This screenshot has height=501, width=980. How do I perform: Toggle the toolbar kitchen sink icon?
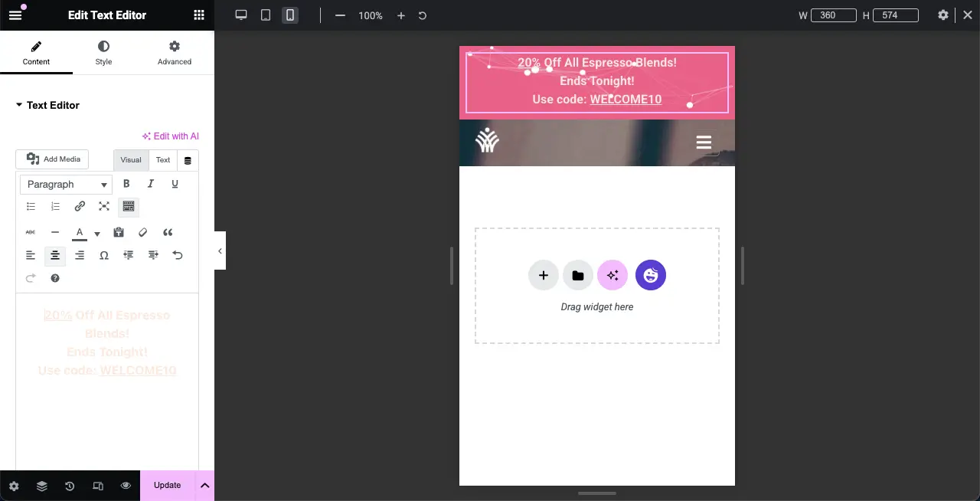(129, 207)
